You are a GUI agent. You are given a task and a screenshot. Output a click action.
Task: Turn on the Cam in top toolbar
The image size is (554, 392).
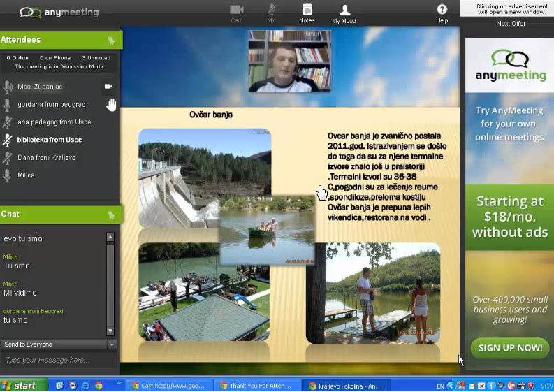click(236, 13)
